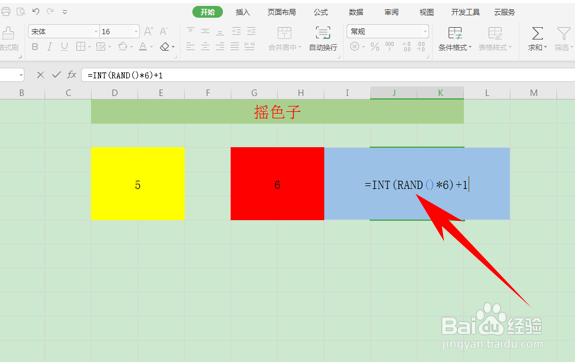Open the 条件格式 conditional formatting menu
575x364 pixels.
pyautogui.click(x=455, y=38)
